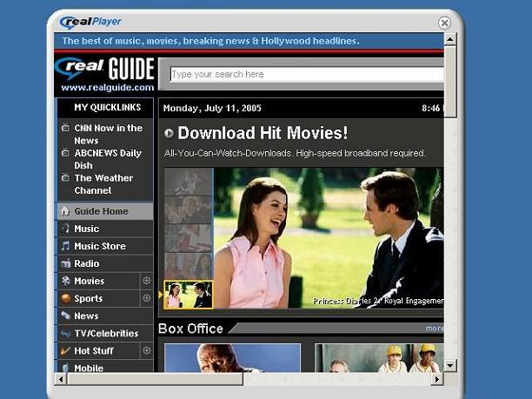This screenshot has width=532, height=399.
Task: Click the play arrow beside Download Hit Movies
Action: 169,133
